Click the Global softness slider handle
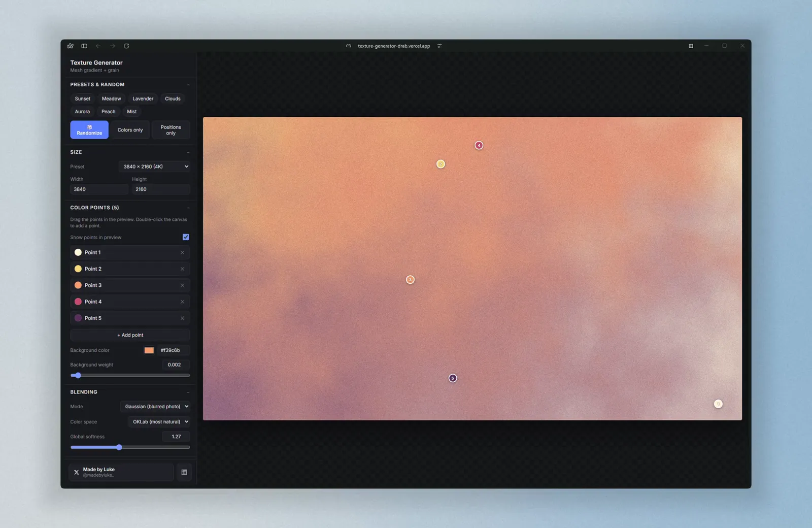 tap(119, 447)
